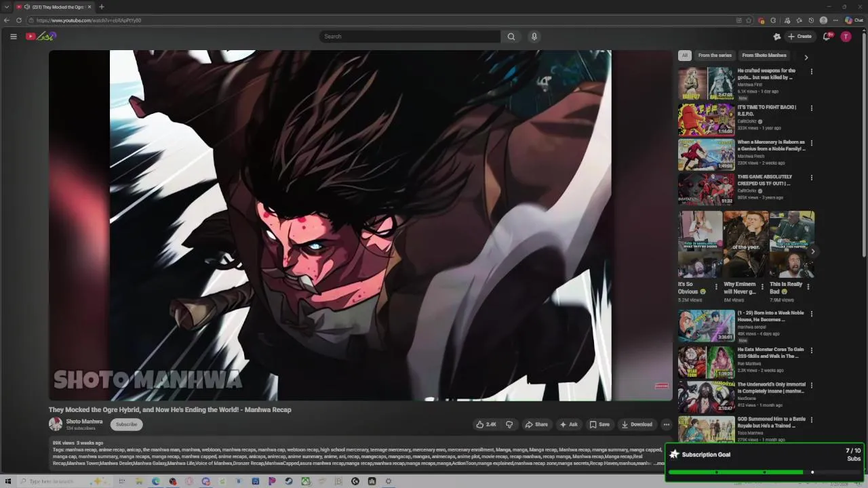Select the 'From the series' chip
868x488 pixels.
[x=715, y=56]
